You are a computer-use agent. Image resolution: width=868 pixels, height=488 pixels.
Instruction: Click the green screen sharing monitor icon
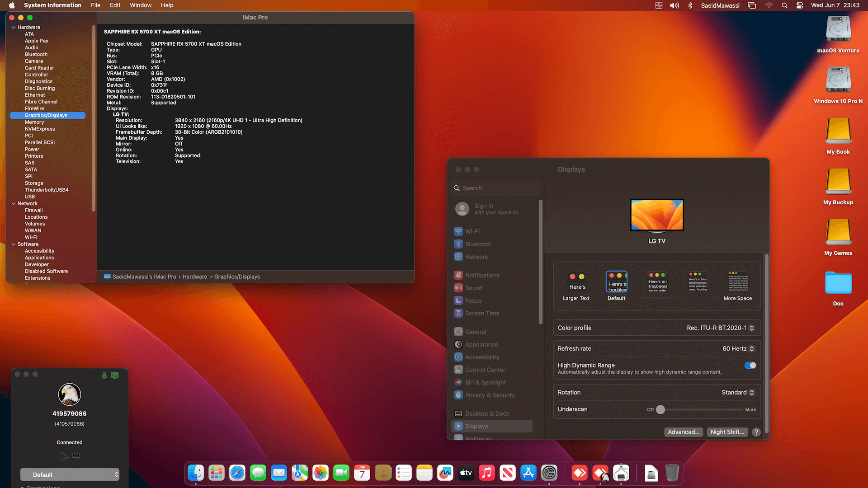[115, 375]
